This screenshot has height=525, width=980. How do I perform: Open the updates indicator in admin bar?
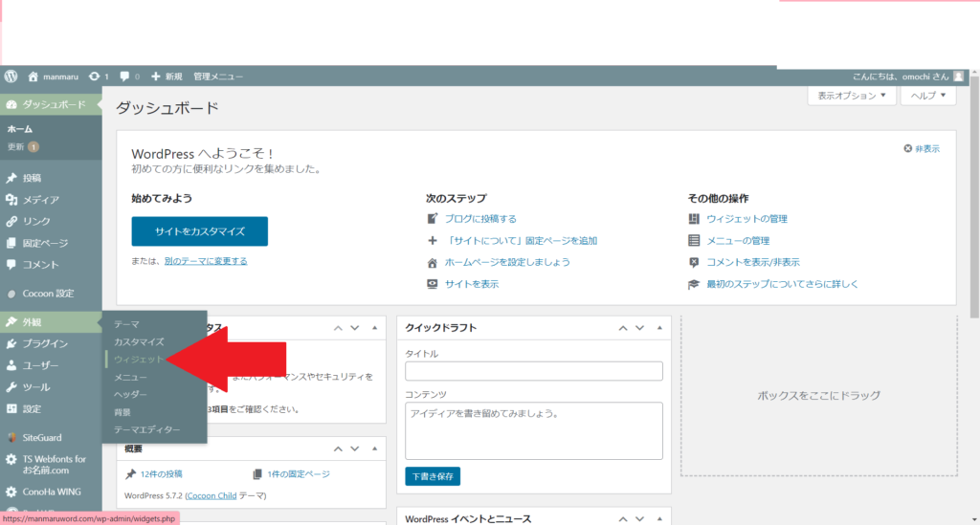[x=99, y=77]
